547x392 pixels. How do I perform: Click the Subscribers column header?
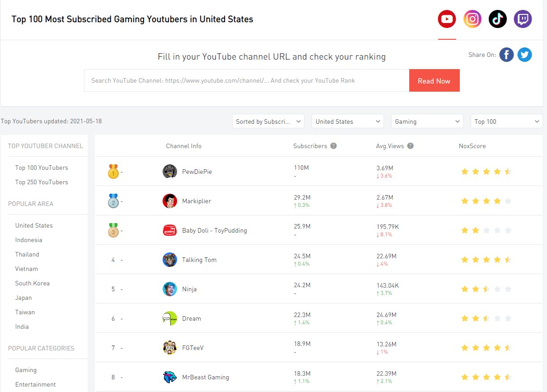coord(310,146)
